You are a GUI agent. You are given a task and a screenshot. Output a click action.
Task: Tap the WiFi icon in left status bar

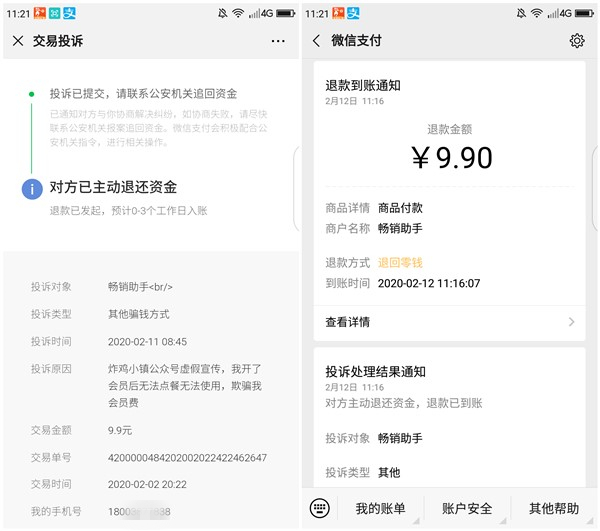[x=238, y=14]
